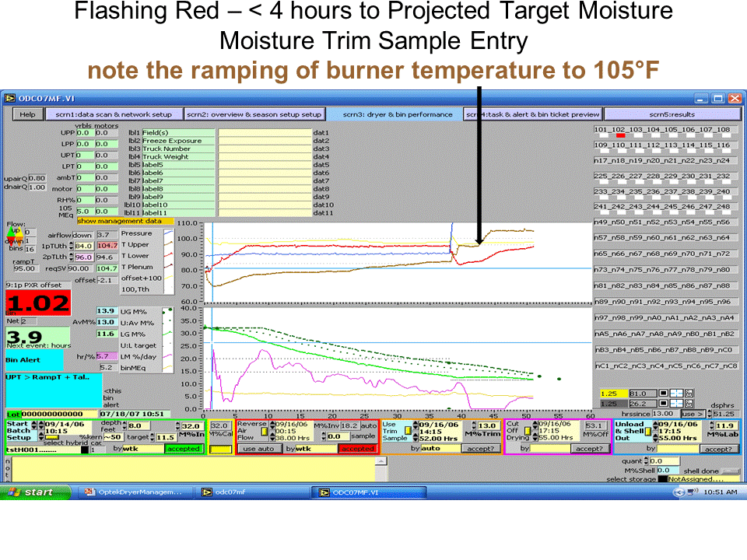Click accept? in the Use Trim Sample box
This screenshot has width=747, height=560.
click(x=481, y=449)
